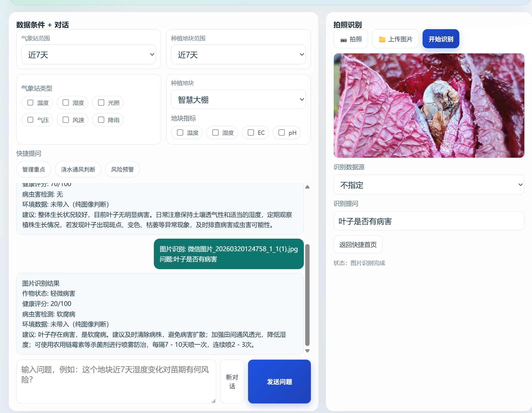Toggle the 光照 checkbox
The height and width of the screenshot is (413, 532).
[101, 103]
